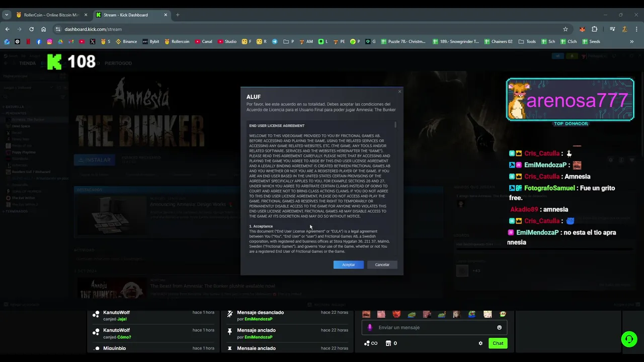This screenshot has width=644, height=362.
Task: Click the Enviar un mensaje input field
Action: coord(434,327)
